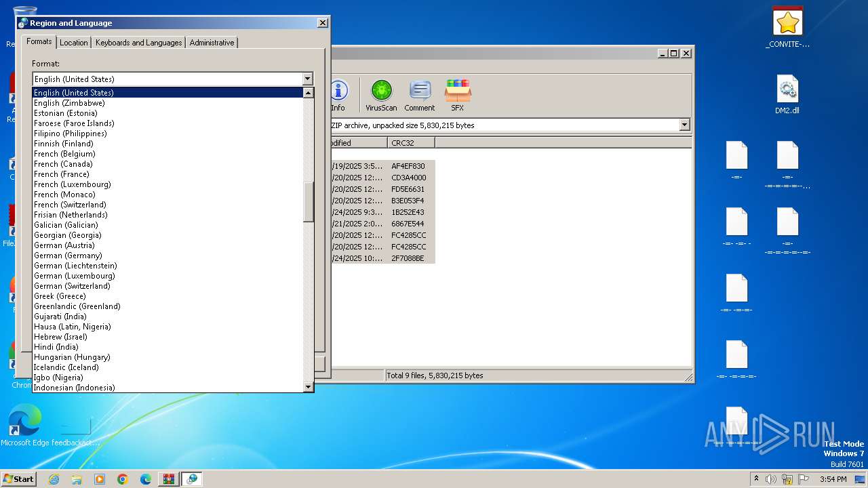This screenshot has height=488, width=868.
Task: Open Action Center flag icon
Action: [x=803, y=479]
